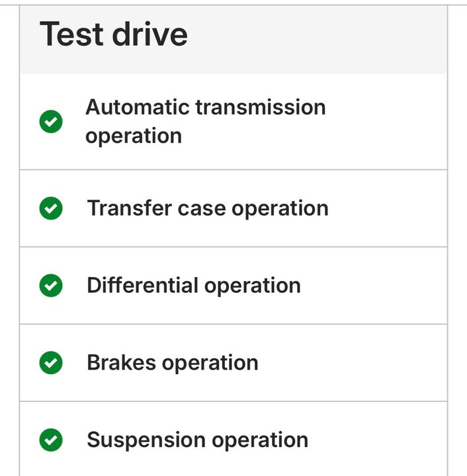Click the green check beside Suspension operation
The image size is (467, 476).
pos(51,440)
